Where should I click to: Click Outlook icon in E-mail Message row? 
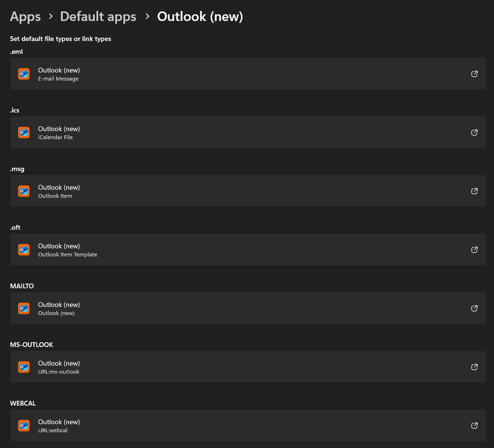pyautogui.click(x=24, y=74)
